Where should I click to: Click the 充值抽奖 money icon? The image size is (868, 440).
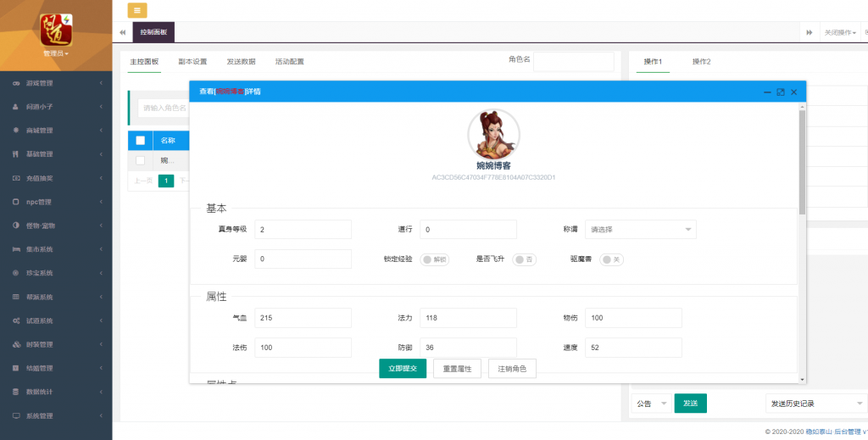tap(16, 178)
